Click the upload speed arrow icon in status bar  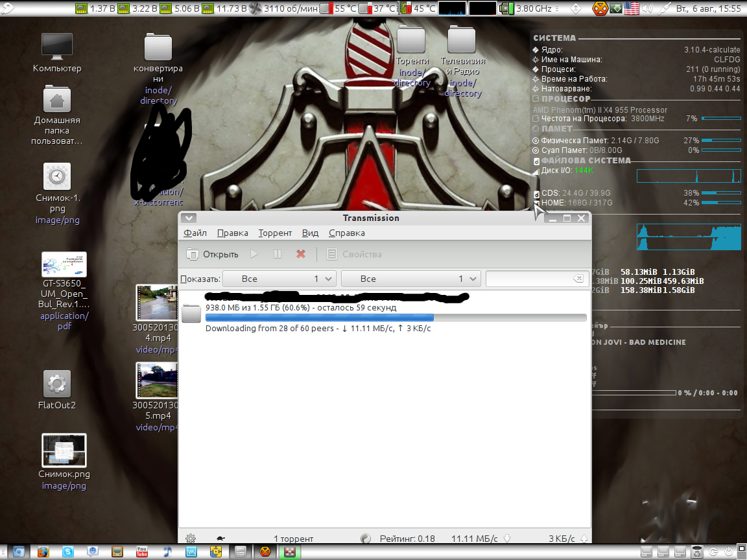pos(584,539)
